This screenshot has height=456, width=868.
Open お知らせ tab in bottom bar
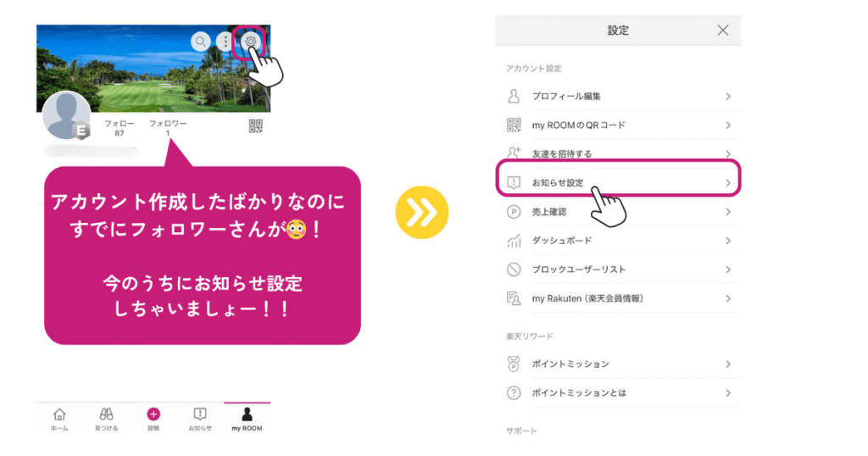(x=200, y=420)
